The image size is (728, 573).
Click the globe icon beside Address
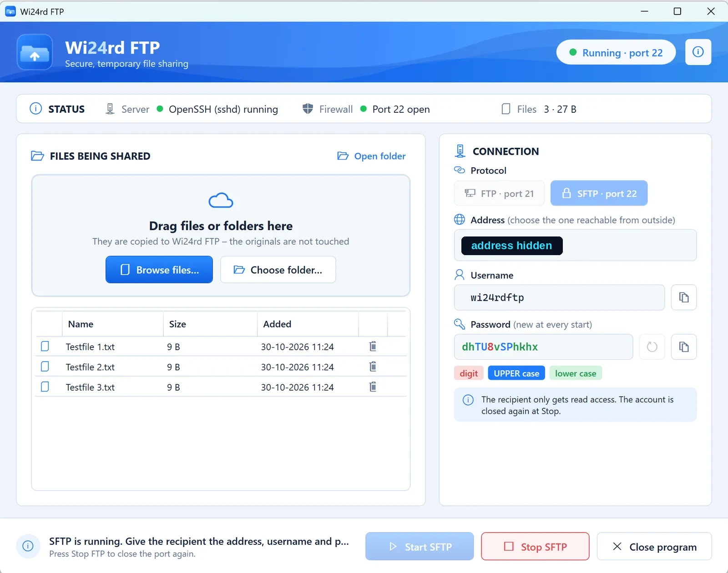click(x=460, y=220)
